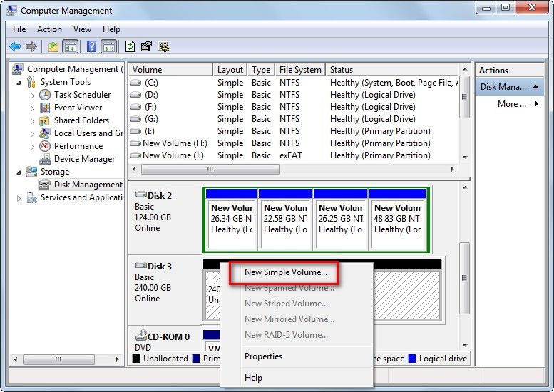Click the Storage node icon

(31, 172)
